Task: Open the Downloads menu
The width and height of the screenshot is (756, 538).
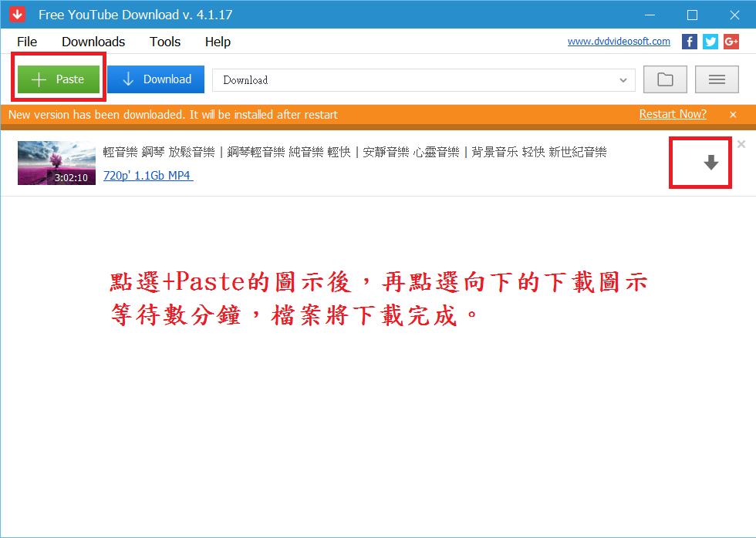Action: [x=93, y=42]
